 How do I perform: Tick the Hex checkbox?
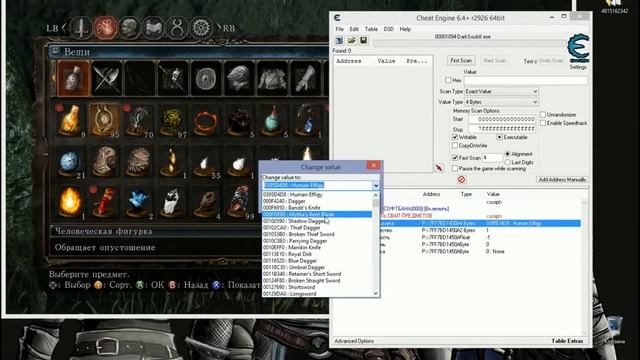tap(448, 80)
